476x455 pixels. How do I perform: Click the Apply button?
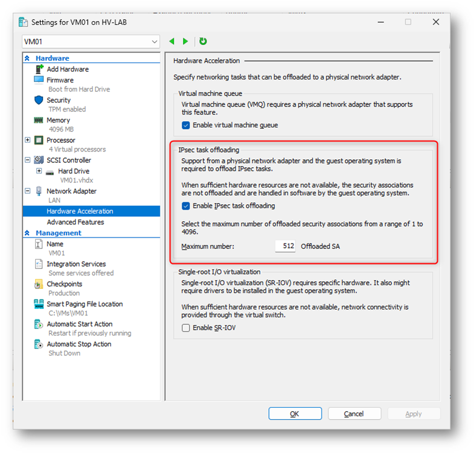tap(414, 414)
